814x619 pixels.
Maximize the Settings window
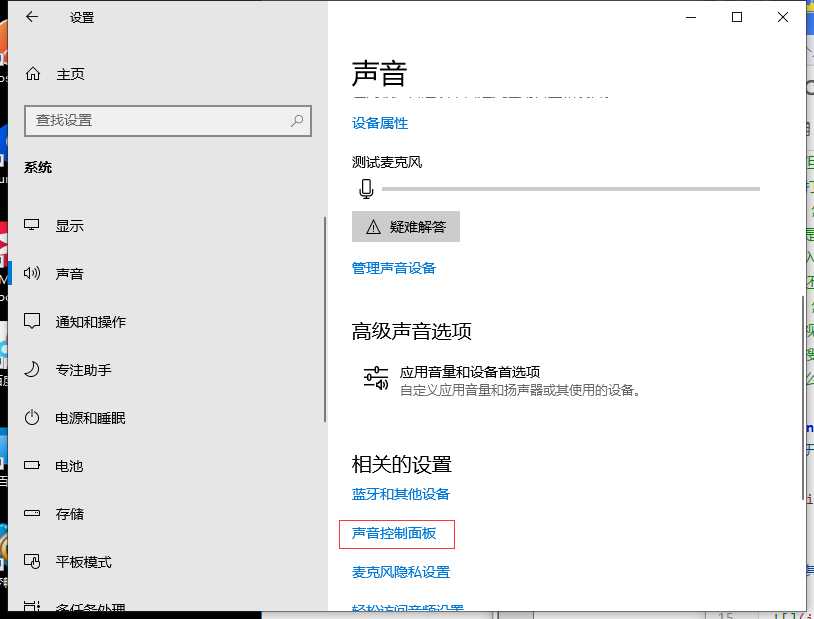pos(737,17)
